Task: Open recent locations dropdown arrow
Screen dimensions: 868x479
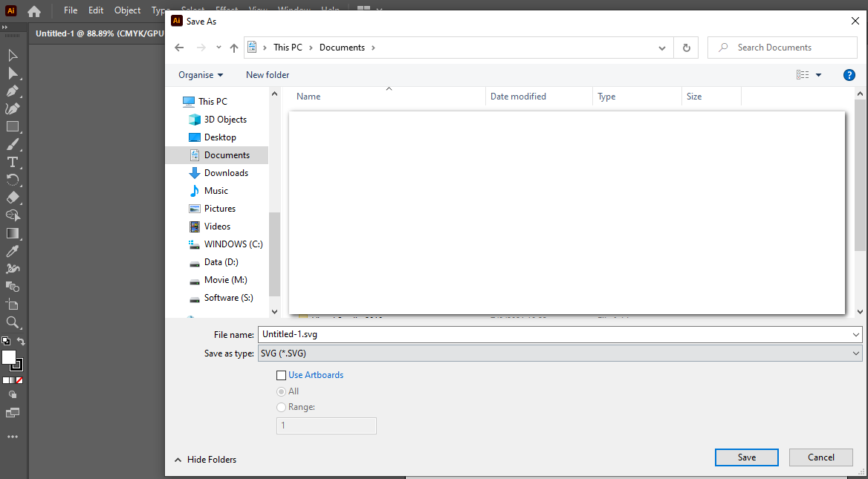Action: coord(218,48)
